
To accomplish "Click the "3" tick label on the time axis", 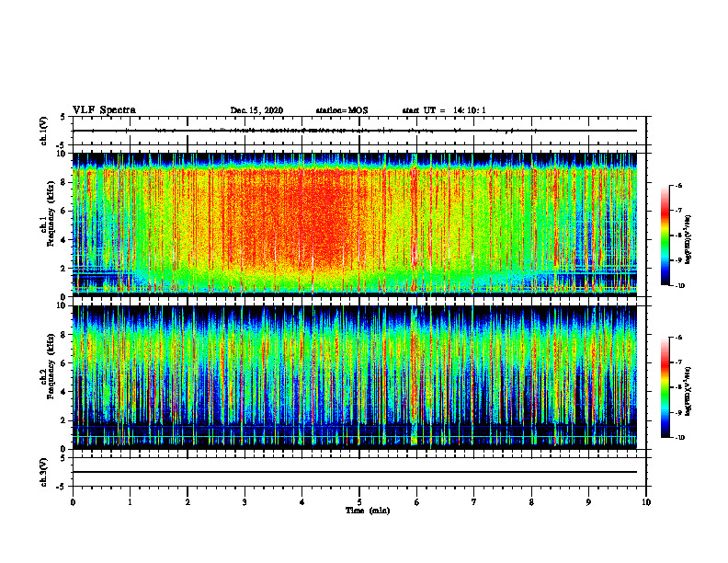I will (245, 502).
